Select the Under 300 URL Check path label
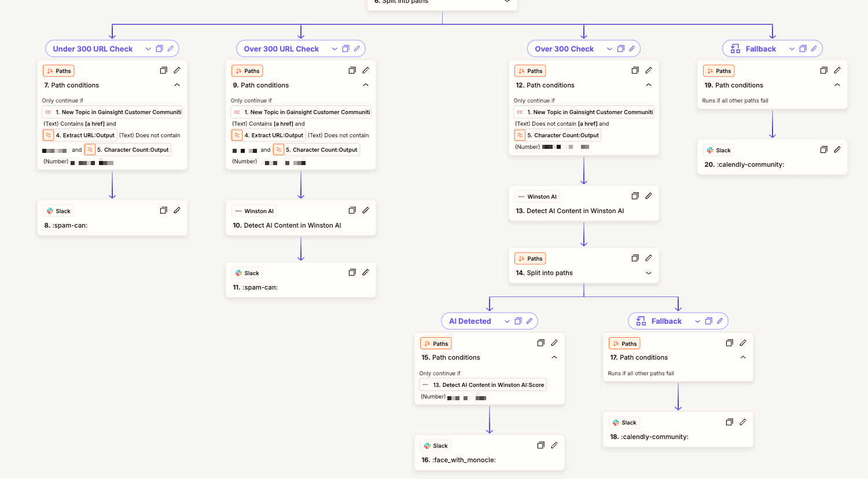This screenshot has height=479, width=868. tap(93, 49)
